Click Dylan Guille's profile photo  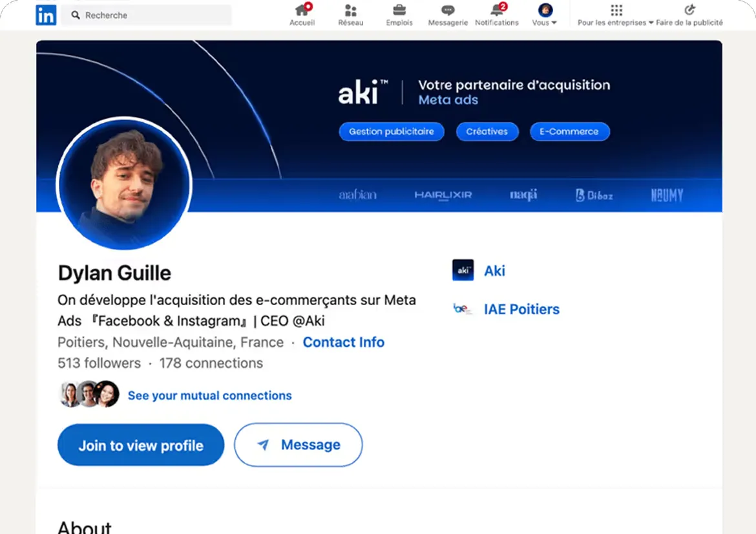pyautogui.click(x=125, y=184)
